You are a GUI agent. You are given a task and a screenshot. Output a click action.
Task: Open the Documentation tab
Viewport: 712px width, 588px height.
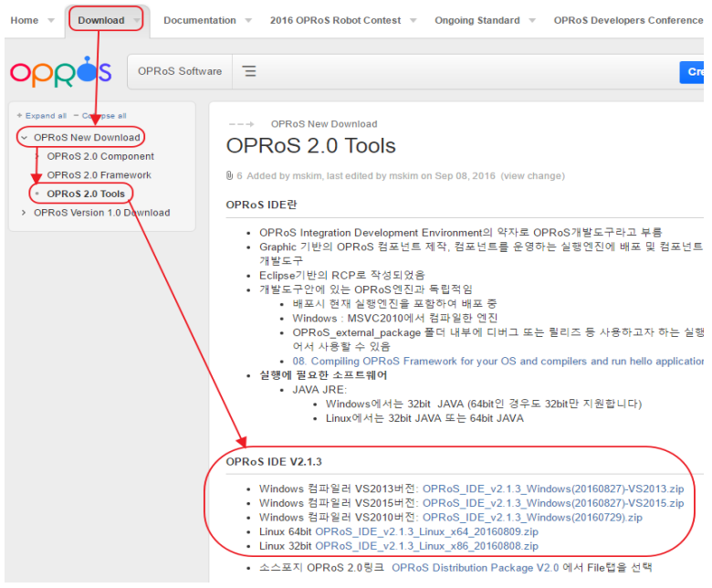200,20
